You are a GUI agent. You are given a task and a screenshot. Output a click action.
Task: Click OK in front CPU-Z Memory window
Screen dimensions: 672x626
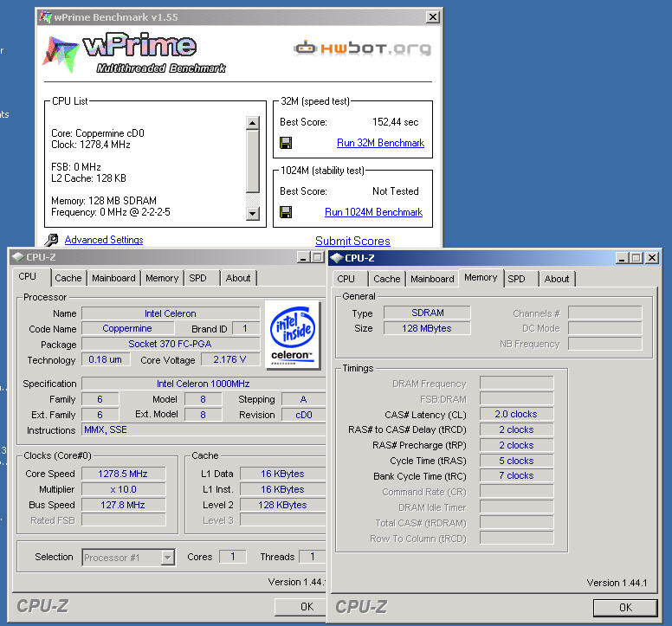[x=625, y=608]
